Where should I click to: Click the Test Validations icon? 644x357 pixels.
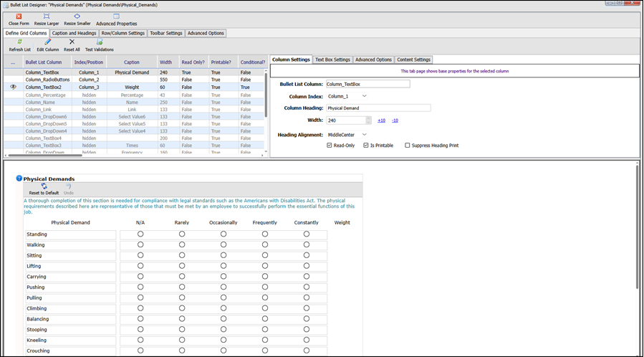click(100, 42)
